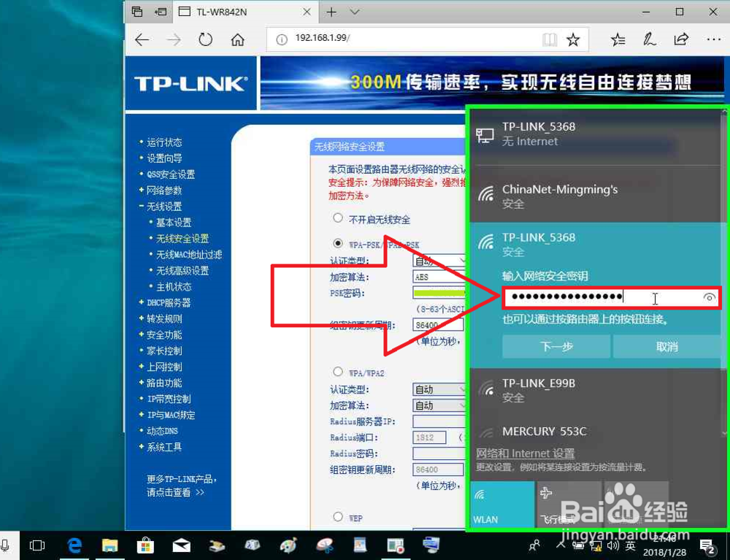
Task: Open the browser home page
Action: pos(238,40)
